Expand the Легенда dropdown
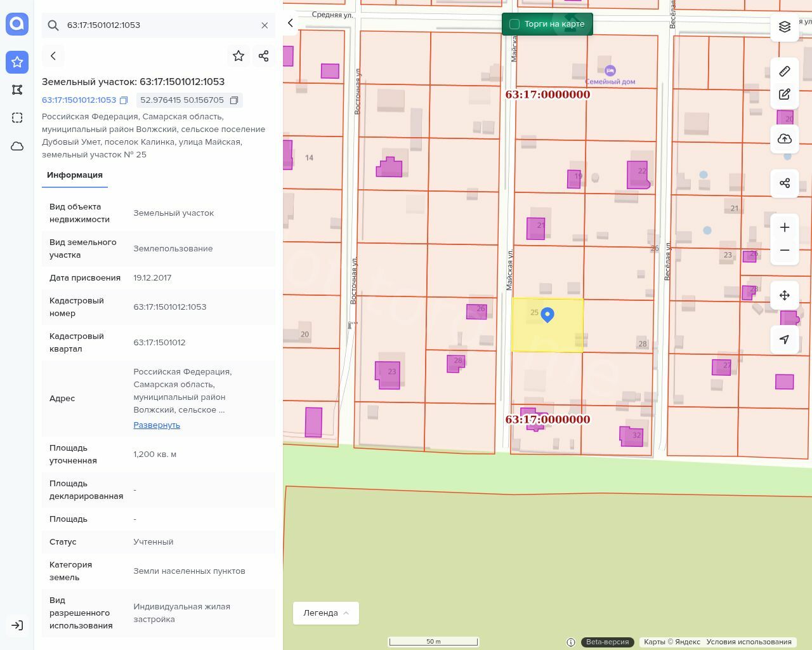This screenshot has width=812, height=650. pos(326,613)
